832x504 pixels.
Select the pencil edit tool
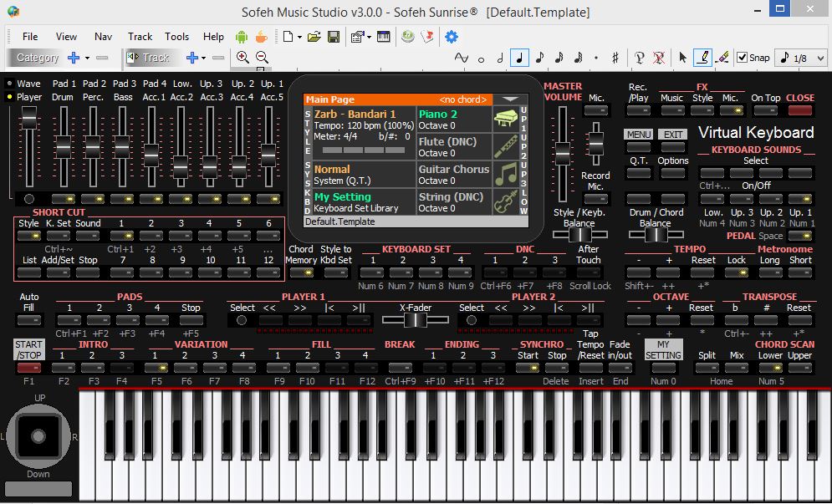[x=701, y=57]
